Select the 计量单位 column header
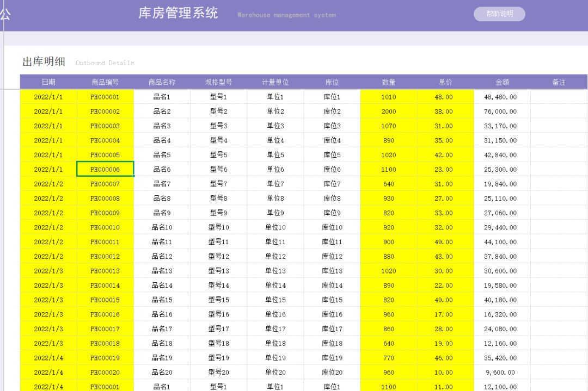588x391 pixels. tap(275, 82)
